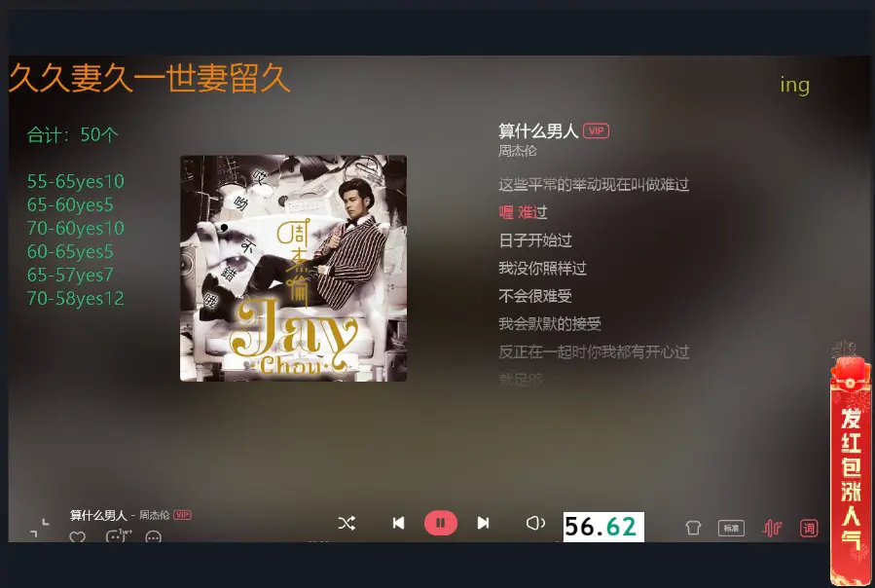This screenshot has width=875, height=588.
Task: Open the more options ellipsis icon
Action: (x=154, y=537)
